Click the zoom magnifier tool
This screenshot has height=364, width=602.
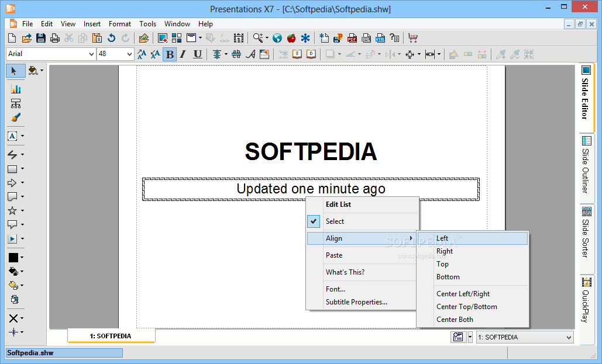(257, 38)
